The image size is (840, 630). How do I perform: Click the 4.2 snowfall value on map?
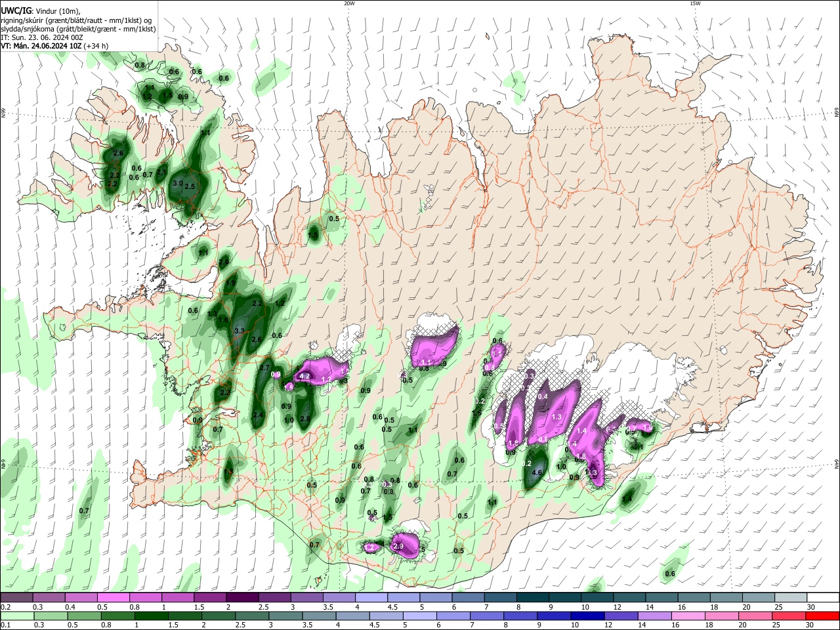[x=304, y=377]
